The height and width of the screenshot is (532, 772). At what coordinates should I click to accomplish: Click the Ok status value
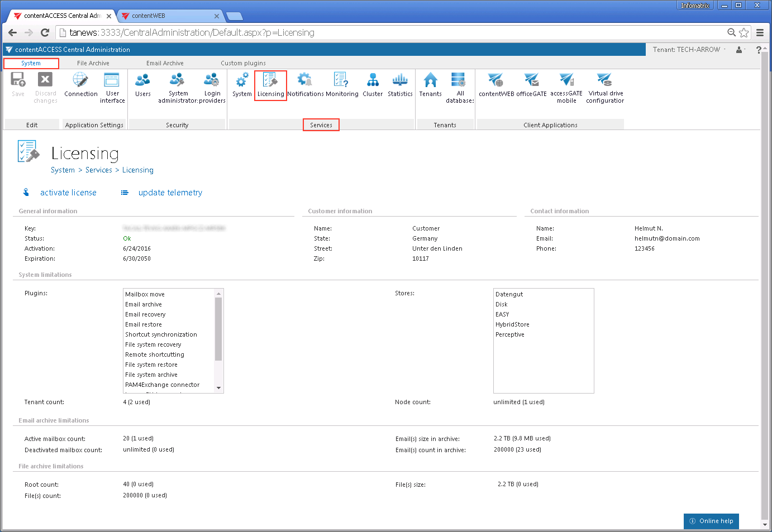[127, 238]
